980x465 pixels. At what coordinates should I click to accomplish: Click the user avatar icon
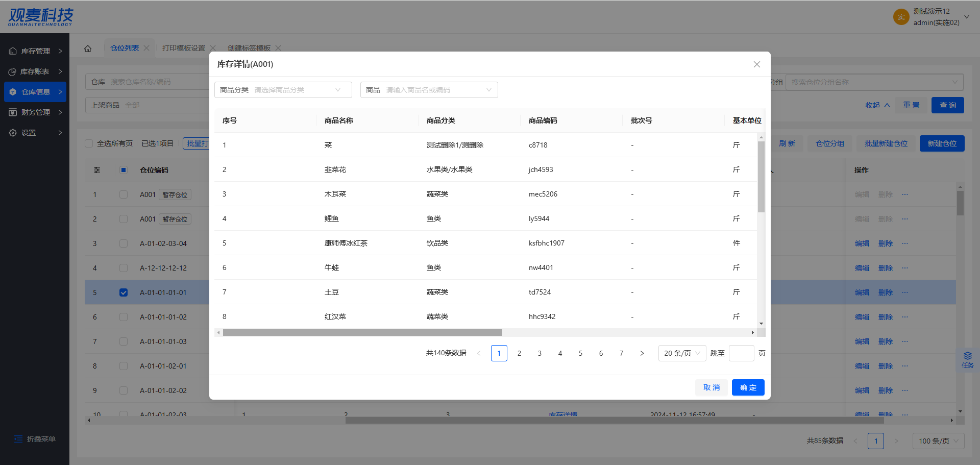(901, 17)
